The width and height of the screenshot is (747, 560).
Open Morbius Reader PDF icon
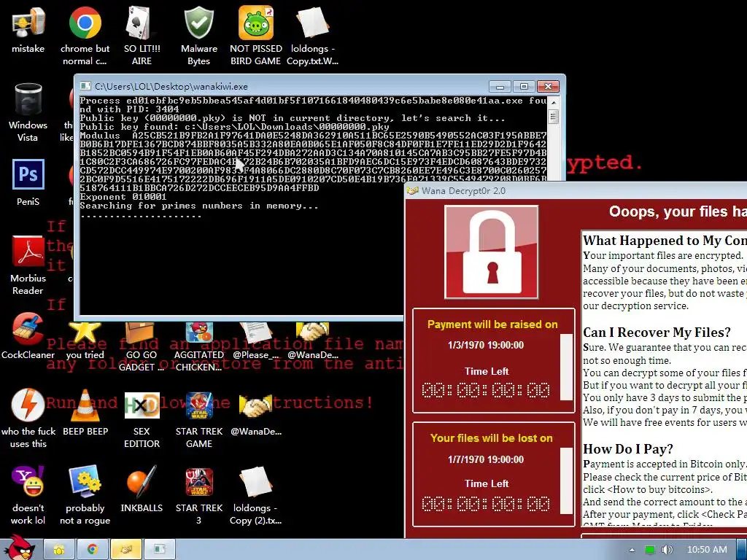[28, 265]
